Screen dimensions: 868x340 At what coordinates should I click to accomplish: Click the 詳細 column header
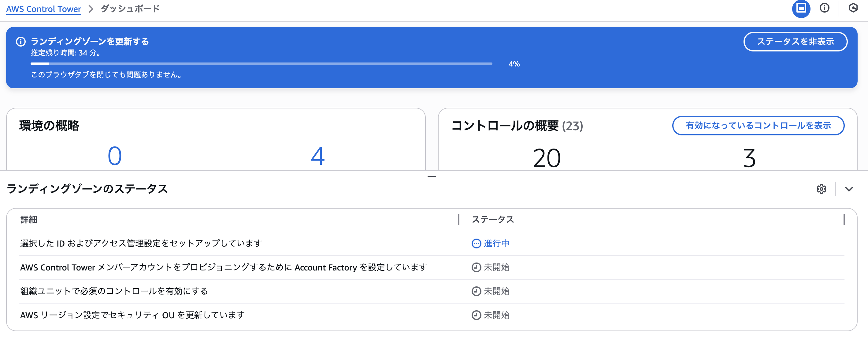point(28,220)
